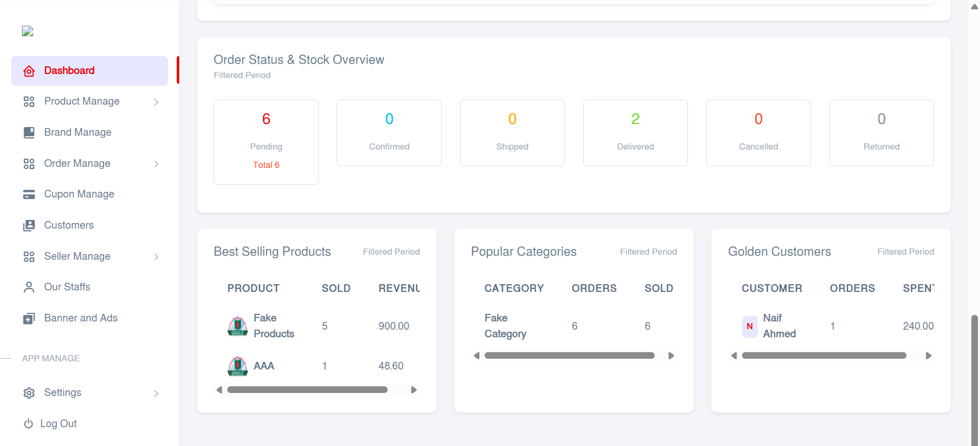Click the Our Staffs person icon

coord(29,287)
